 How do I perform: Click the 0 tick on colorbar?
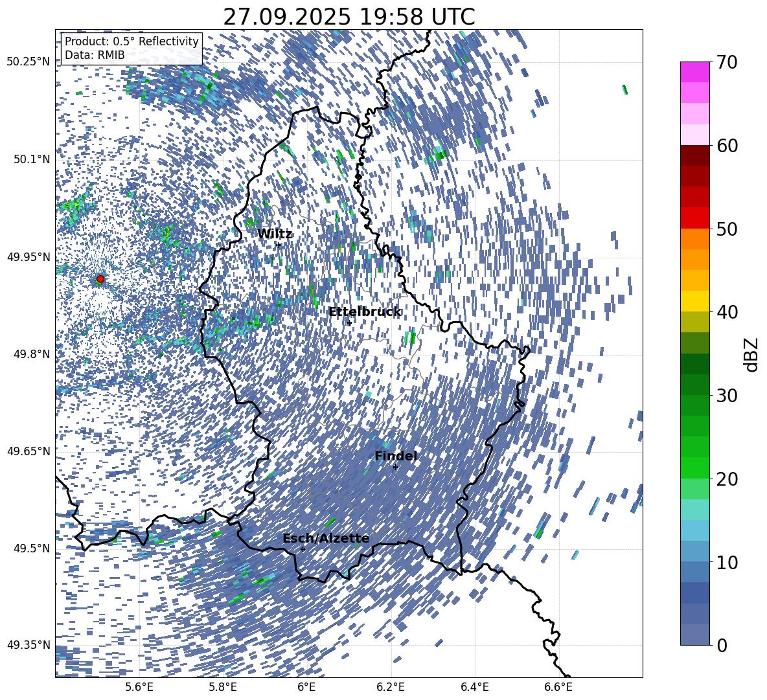[x=722, y=645]
